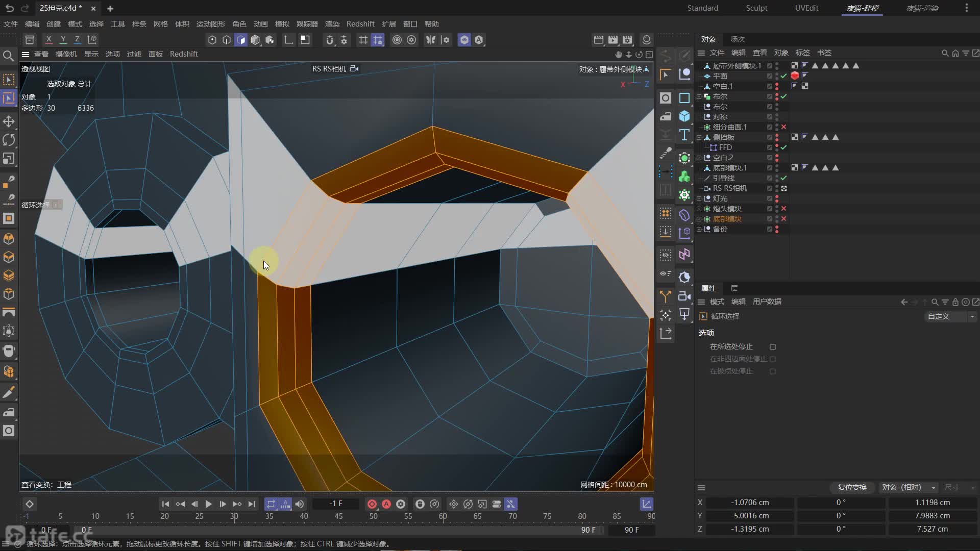The width and height of the screenshot is (980, 551).
Task: Edit the Y size field 7.9883 cm
Action: pyautogui.click(x=932, y=516)
